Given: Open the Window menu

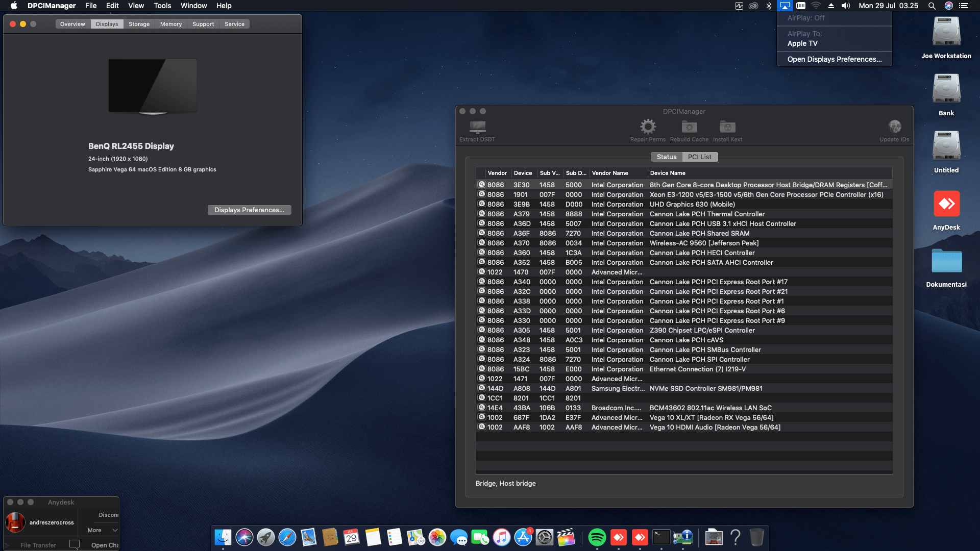Looking at the screenshot, I should click(x=193, y=6).
